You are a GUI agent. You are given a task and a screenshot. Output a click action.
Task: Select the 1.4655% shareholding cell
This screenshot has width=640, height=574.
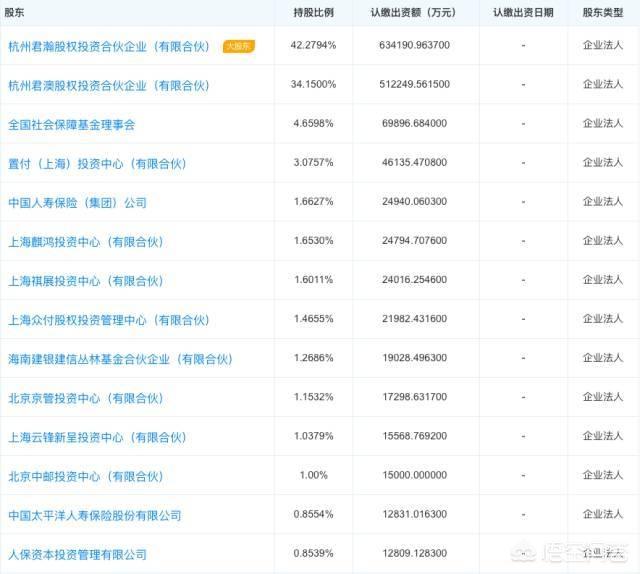tap(313, 318)
